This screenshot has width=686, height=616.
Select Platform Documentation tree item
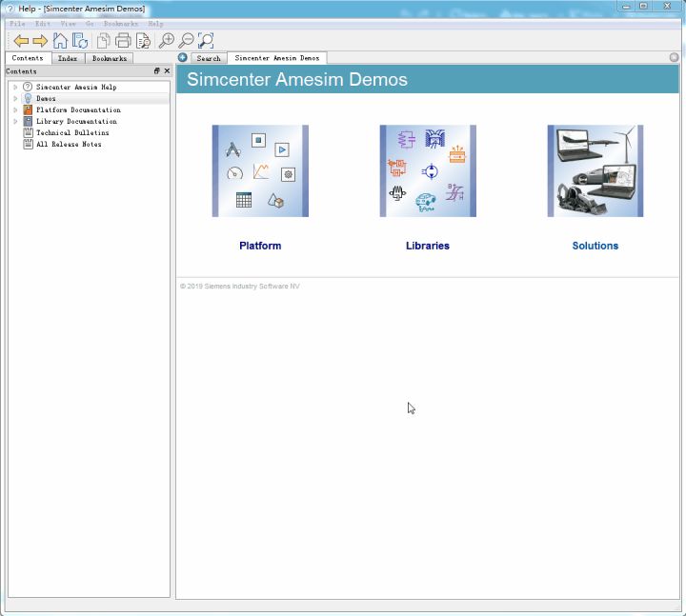[x=78, y=109]
